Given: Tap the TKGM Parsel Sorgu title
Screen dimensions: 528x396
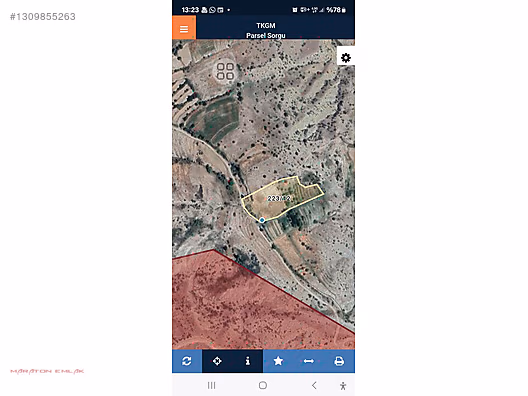Looking at the screenshot, I should (x=266, y=30).
